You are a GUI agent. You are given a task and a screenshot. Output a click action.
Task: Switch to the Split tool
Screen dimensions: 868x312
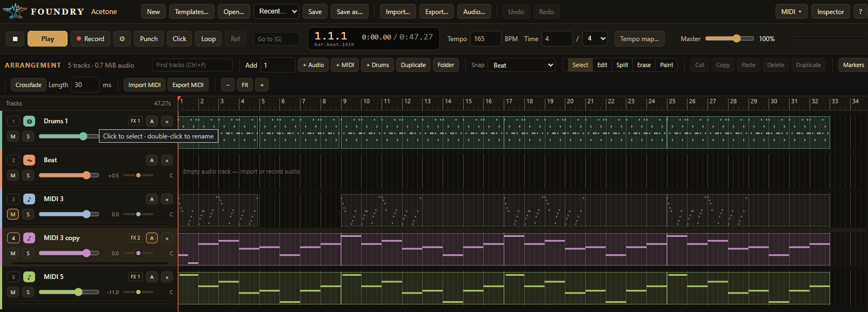click(622, 65)
